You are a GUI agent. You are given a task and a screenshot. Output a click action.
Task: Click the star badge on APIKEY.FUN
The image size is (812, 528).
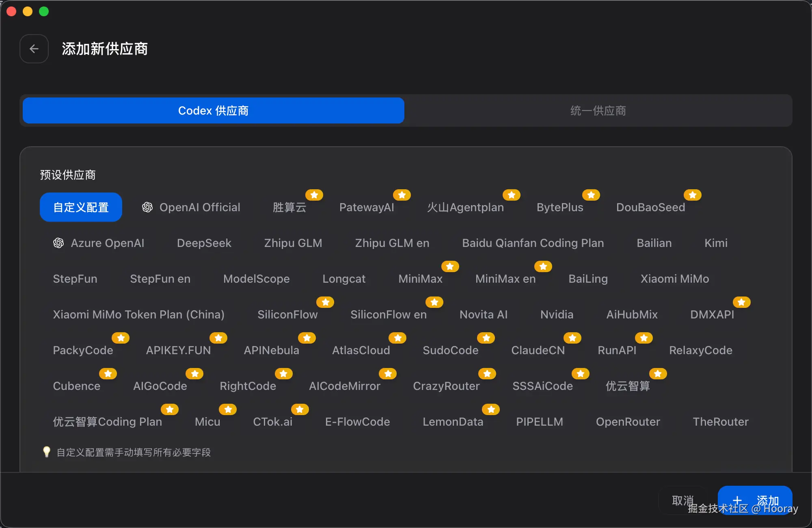click(x=218, y=338)
